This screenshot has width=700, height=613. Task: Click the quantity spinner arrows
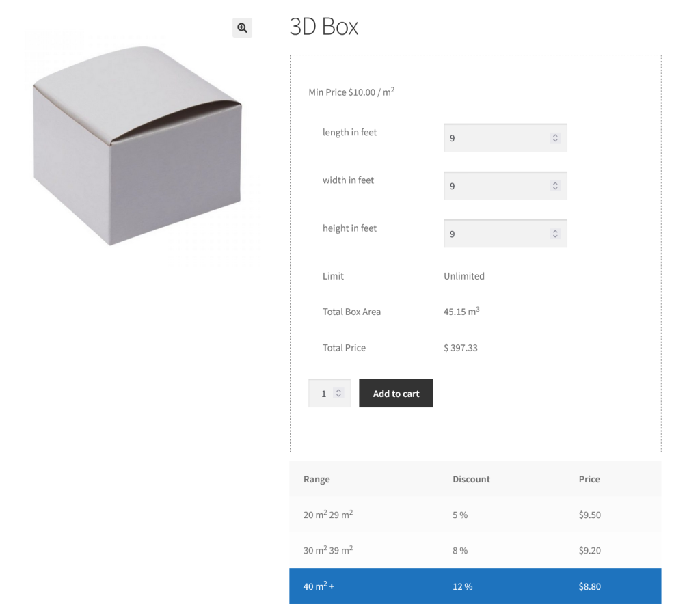(338, 394)
